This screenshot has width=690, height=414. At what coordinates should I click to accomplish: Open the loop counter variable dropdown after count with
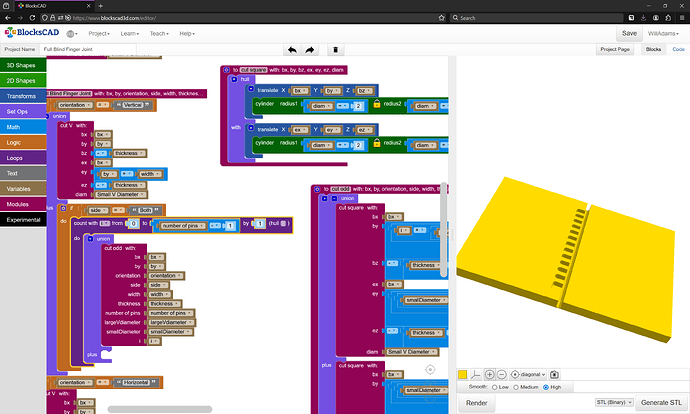click(105, 223)
